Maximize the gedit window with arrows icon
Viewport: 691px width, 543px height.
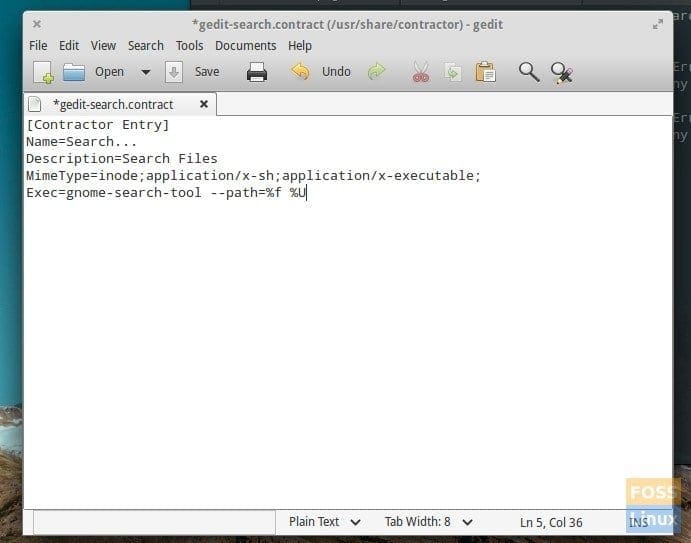[658, 24]
